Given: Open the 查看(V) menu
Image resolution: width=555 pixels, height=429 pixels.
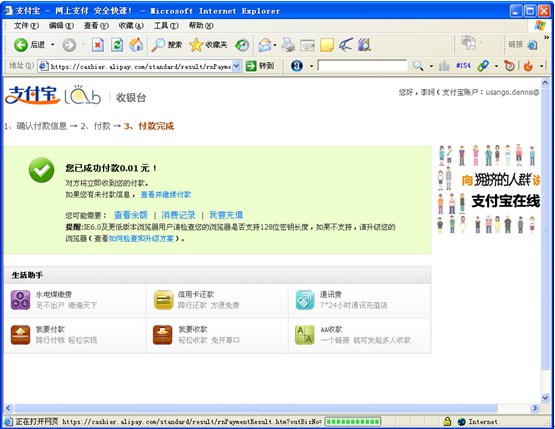Looking at the screenshot, I should pos(96,25).
